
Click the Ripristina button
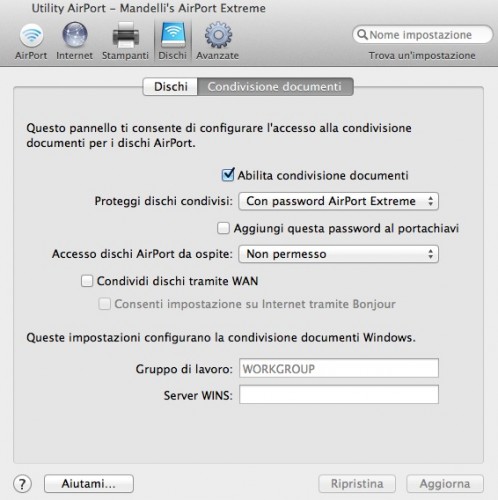coord(357,484)
